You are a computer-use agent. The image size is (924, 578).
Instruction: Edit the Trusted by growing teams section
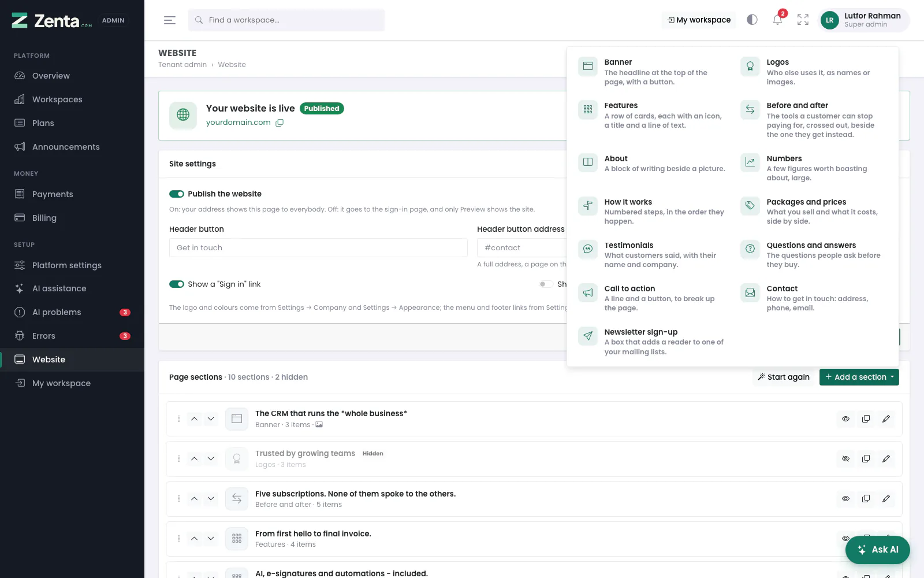886,459
